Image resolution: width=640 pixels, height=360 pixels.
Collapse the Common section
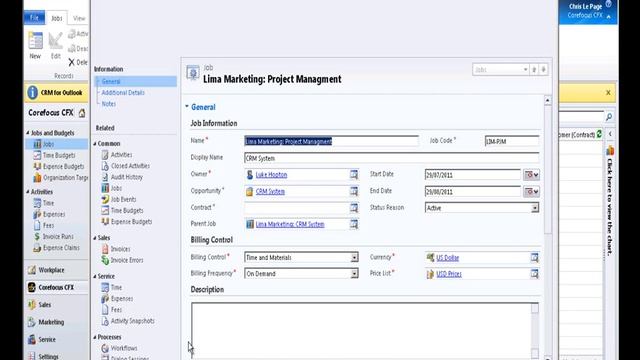tap(95, 144)
